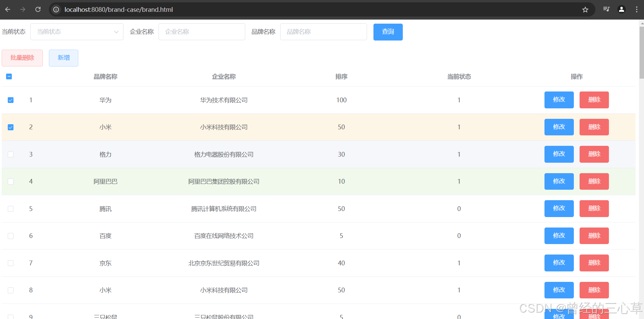Click the 当前状态 column header
This screenshot has width=644, height=319.
(x=459, y=77)
